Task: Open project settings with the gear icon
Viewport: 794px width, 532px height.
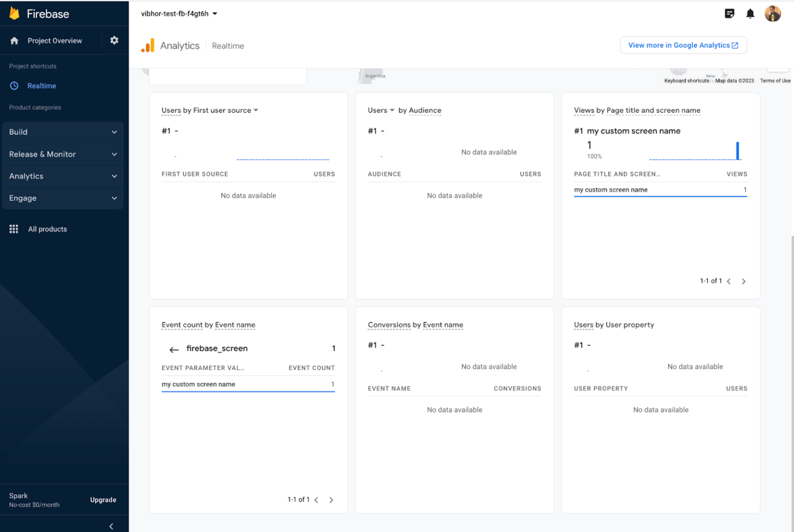Action: click(x=114, y=40)
